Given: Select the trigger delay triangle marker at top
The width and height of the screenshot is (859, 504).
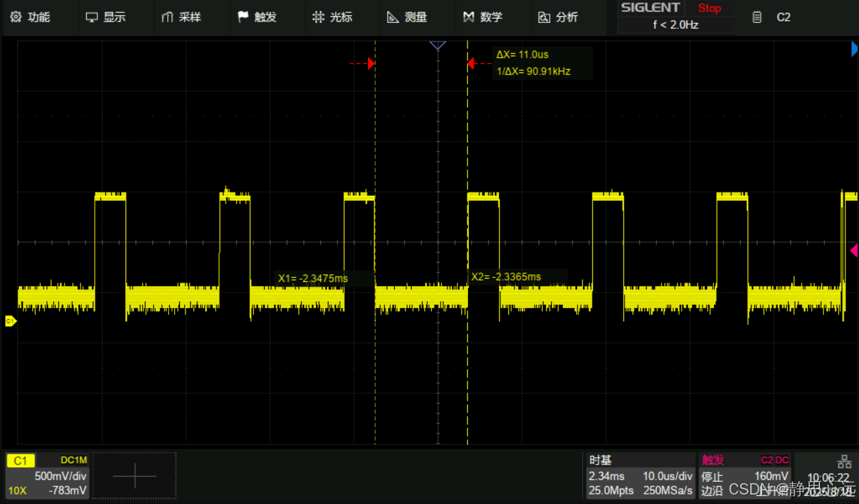Looking at the screenshot, I should [x=438, y=45].
